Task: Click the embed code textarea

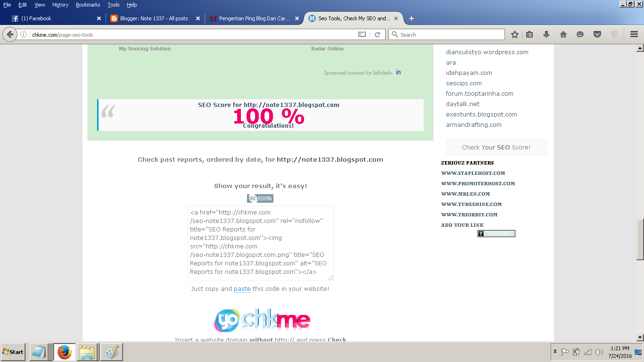Action: pyautogui.click(x=260, y=243)
